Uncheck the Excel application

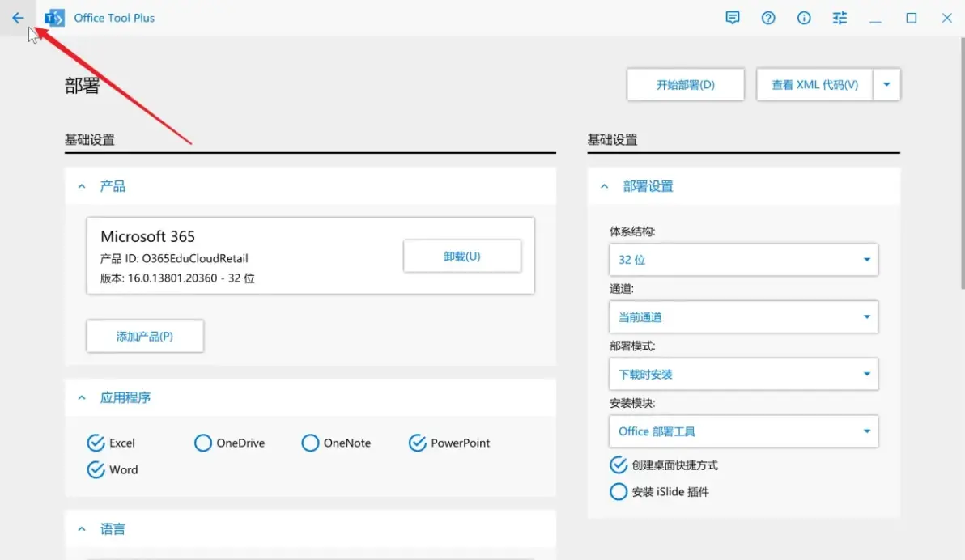point(96,443)
